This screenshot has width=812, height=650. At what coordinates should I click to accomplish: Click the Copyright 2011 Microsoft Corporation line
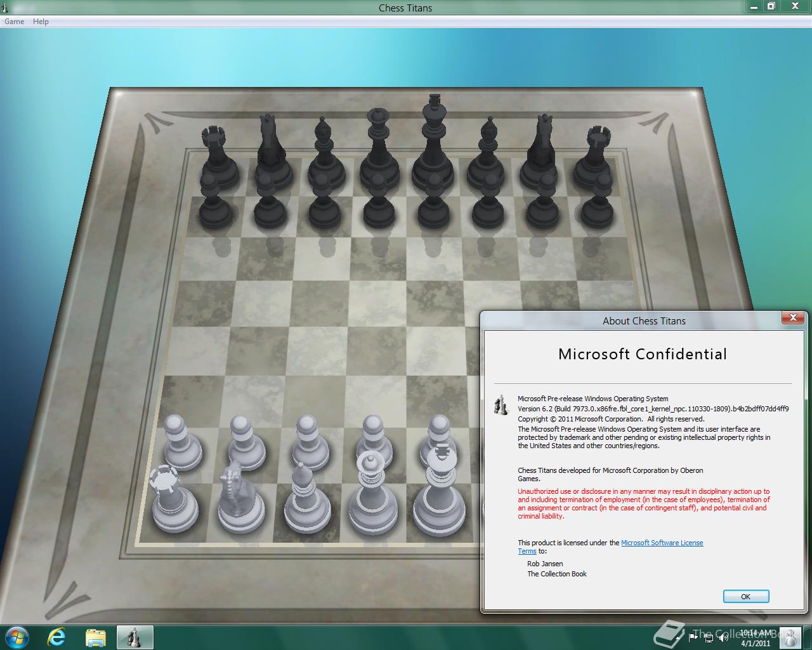point(611,419)
